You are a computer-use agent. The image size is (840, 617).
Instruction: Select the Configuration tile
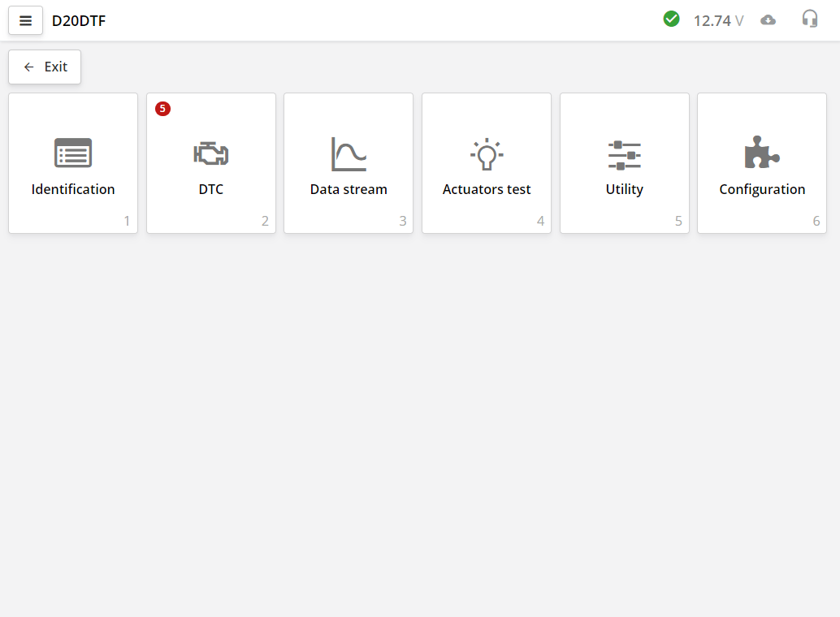tap(761, 162)
